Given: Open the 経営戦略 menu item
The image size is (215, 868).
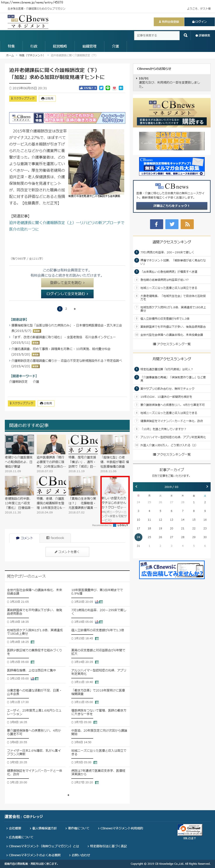Looking at the screenshot, I should (60, 46).
